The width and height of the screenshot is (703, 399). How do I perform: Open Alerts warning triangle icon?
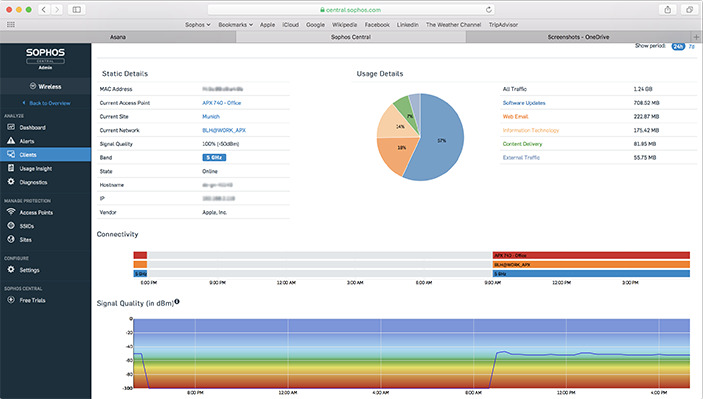[x=11, y=141]
